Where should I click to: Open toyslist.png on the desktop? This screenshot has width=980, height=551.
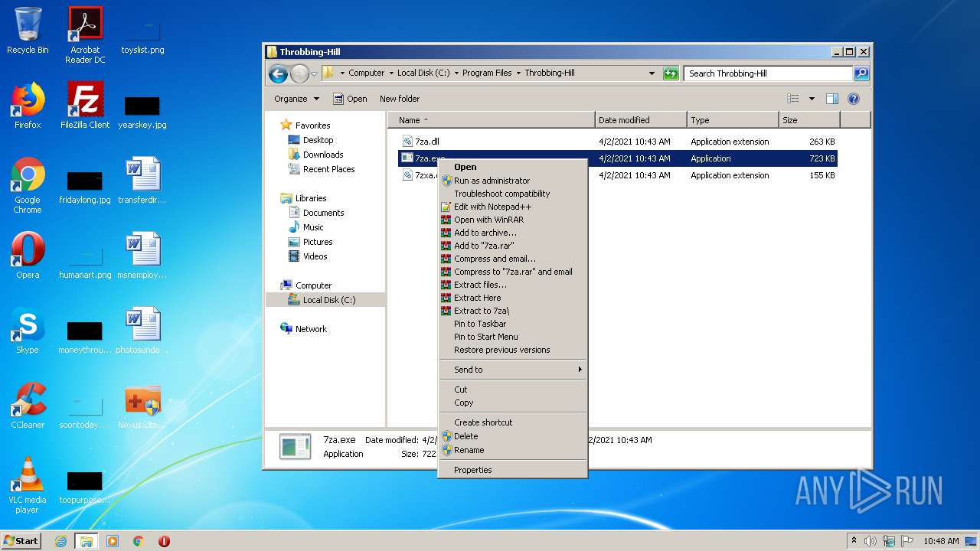pos(142,35)
